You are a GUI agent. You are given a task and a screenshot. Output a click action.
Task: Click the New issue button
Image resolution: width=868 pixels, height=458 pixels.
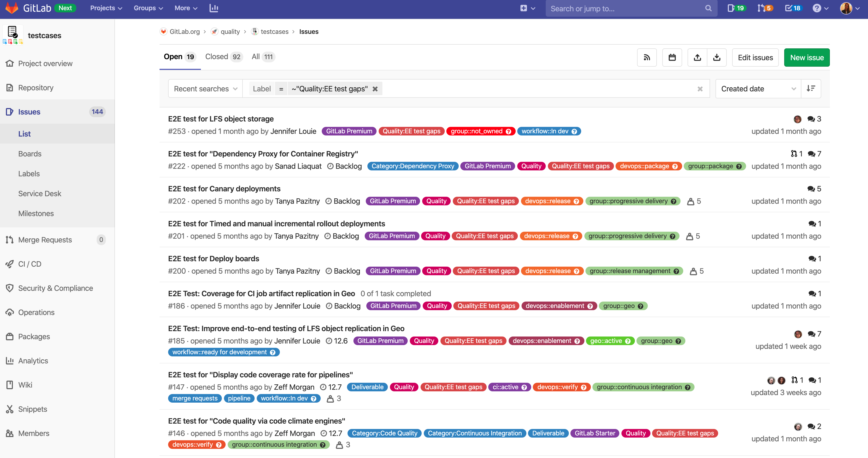pyautogui.click(x=807, y=58)
